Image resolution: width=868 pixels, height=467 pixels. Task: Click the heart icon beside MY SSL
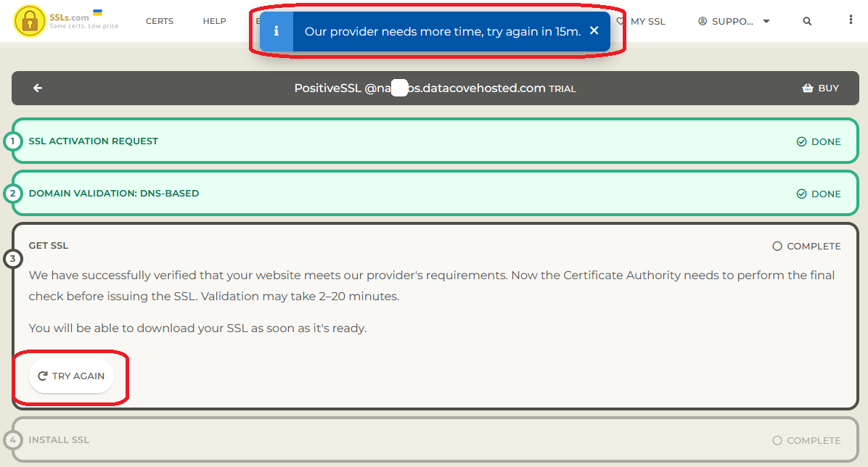pos(621,21)
